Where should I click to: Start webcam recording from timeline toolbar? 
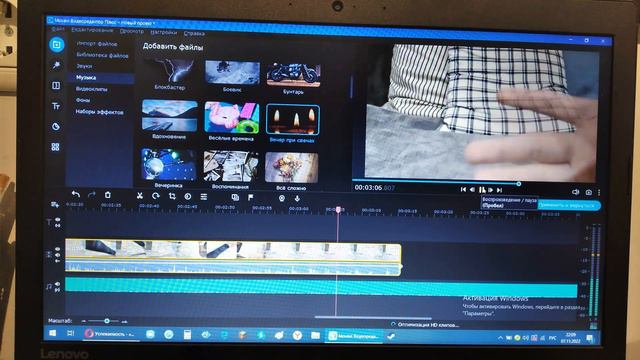pos(282,198)
